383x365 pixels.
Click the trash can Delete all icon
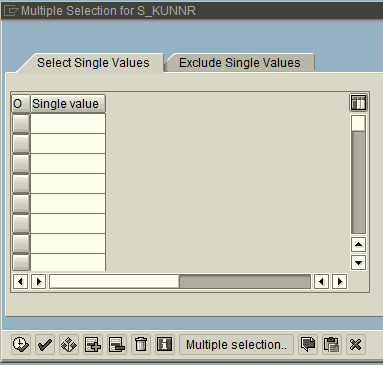point(141,344)
